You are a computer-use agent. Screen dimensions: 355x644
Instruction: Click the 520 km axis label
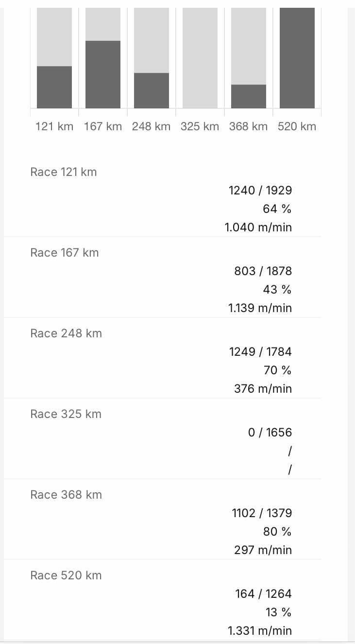click(297, 126)
